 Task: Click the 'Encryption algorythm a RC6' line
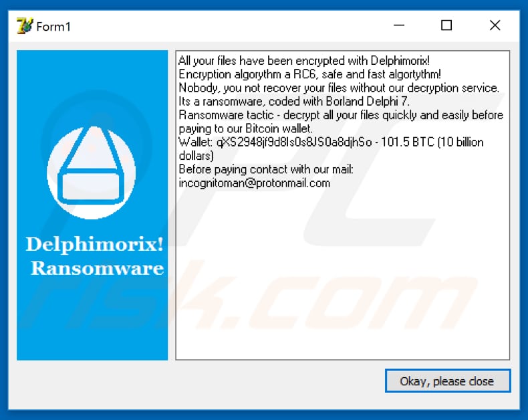[x=310, y=74]
